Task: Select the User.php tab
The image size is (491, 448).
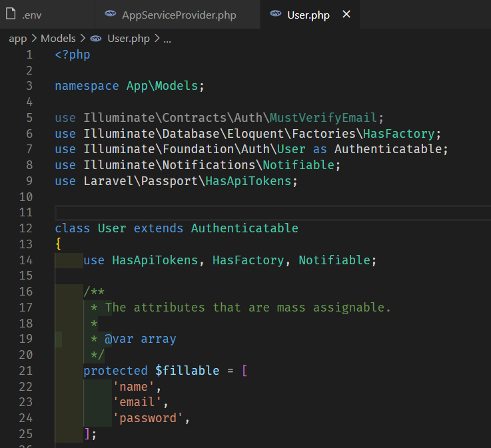Action: [x=308, y=15]
